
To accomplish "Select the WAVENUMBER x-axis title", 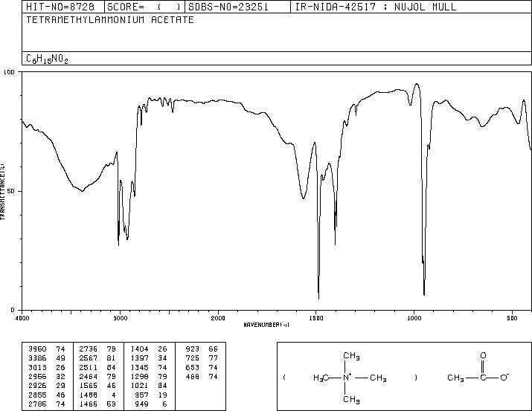I will pyautogui.click(x=266, y=325).
